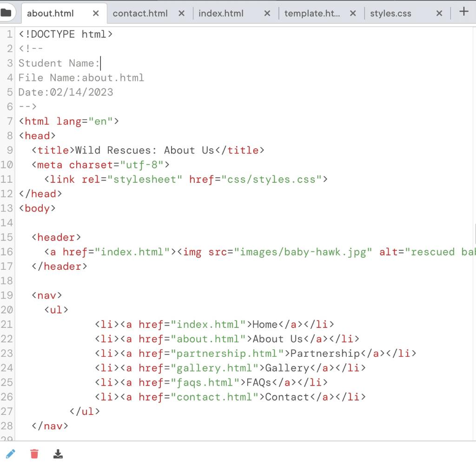
Task: Download the file using the download icon
Action: [58, 453]
